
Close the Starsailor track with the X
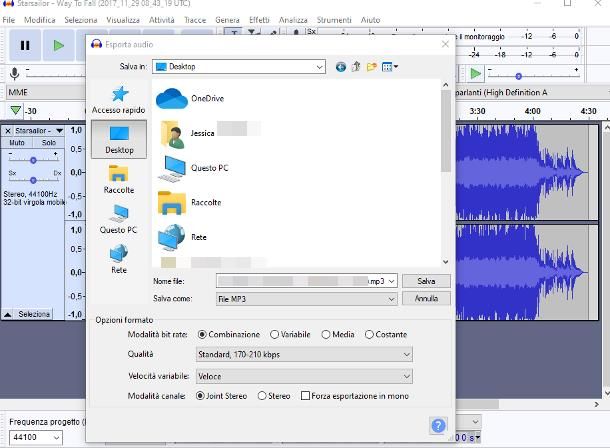[7, 131]
